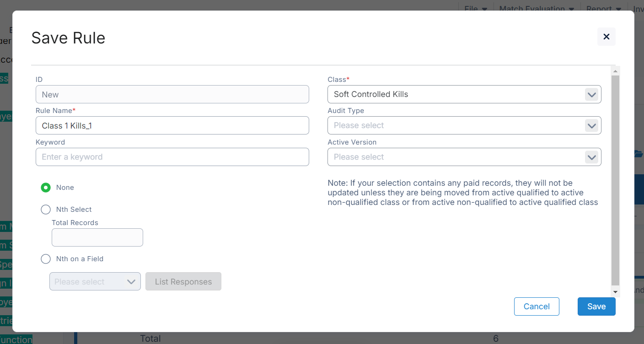Select the None radio button
The height and width of the screenshot is (344, 644).
(46, 188)
